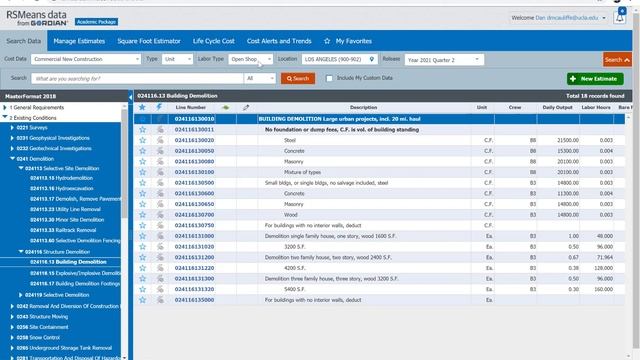Collapse the 0241 Demolition node
640x360 pixels.
12,158
